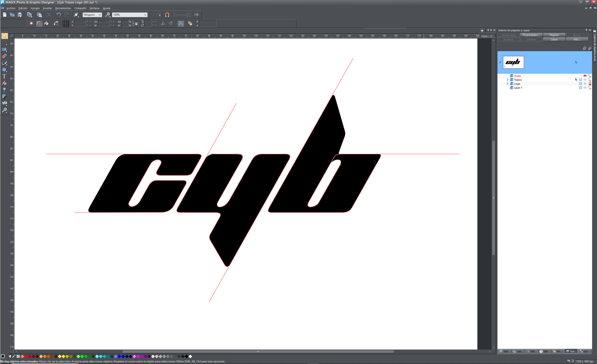Open the Arreglo menu
This screenshot has height=364, width=597.
coord(35,8)
